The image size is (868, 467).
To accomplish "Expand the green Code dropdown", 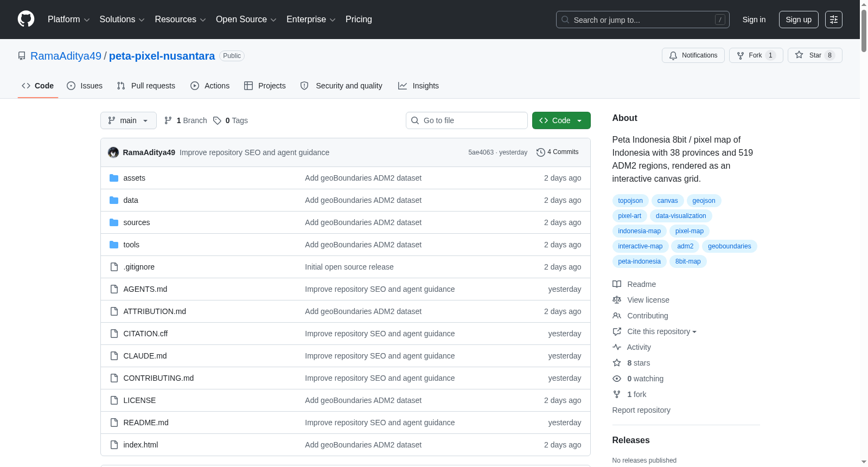I will pos(561,120).
